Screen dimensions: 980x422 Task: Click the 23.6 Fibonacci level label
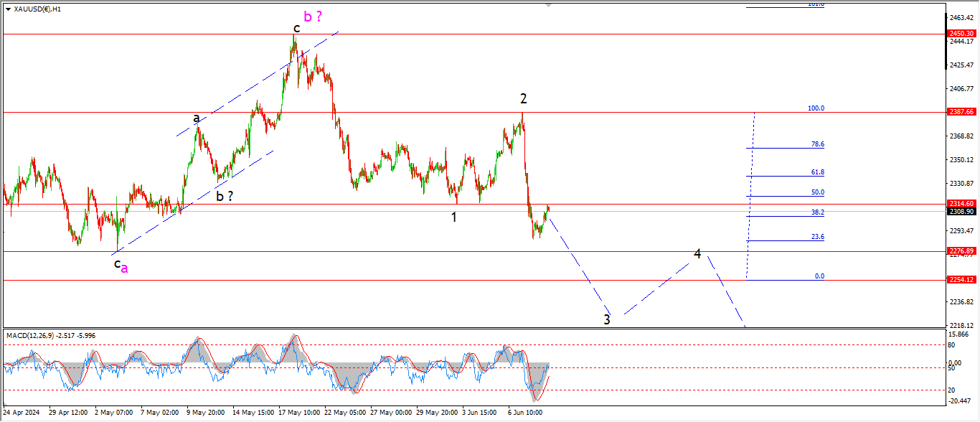[817, 237]
